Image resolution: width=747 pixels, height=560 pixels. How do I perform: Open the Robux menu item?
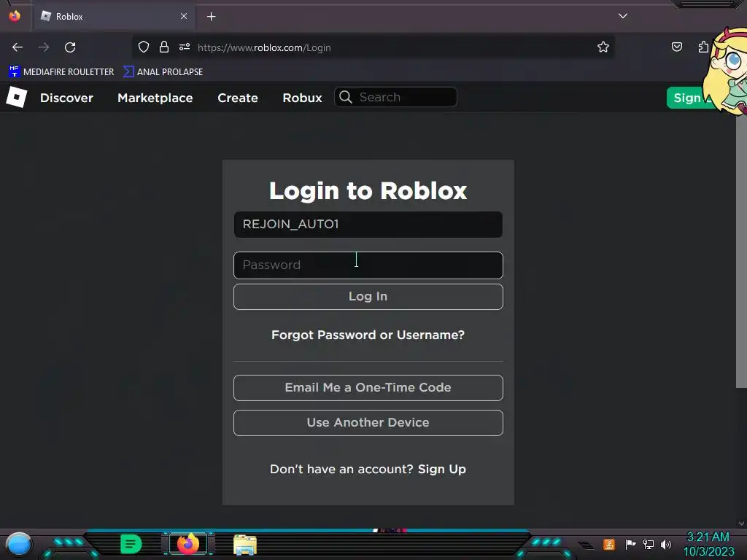[303, 98]
